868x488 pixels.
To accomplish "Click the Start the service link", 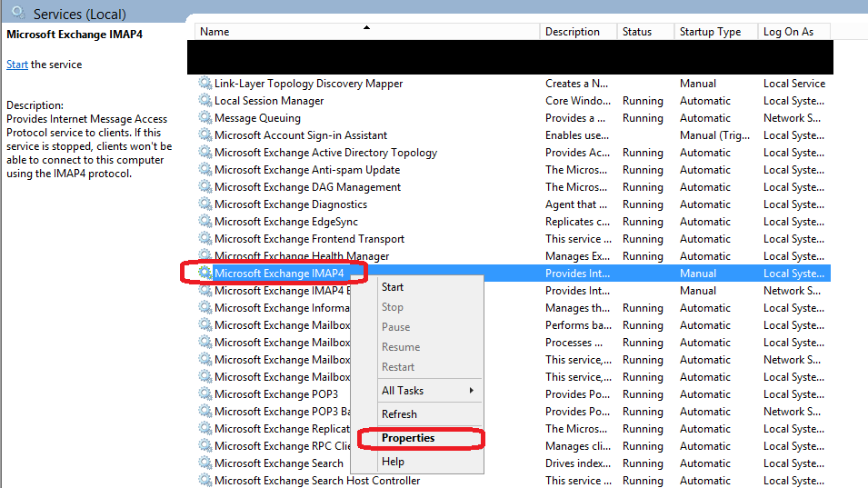I will [17, 65].
